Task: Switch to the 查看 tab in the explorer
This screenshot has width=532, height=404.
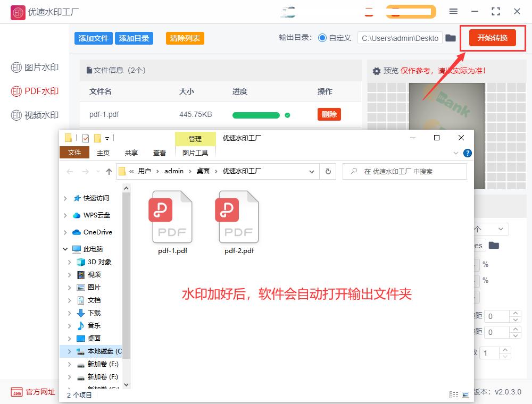Action: click(159, 153)
